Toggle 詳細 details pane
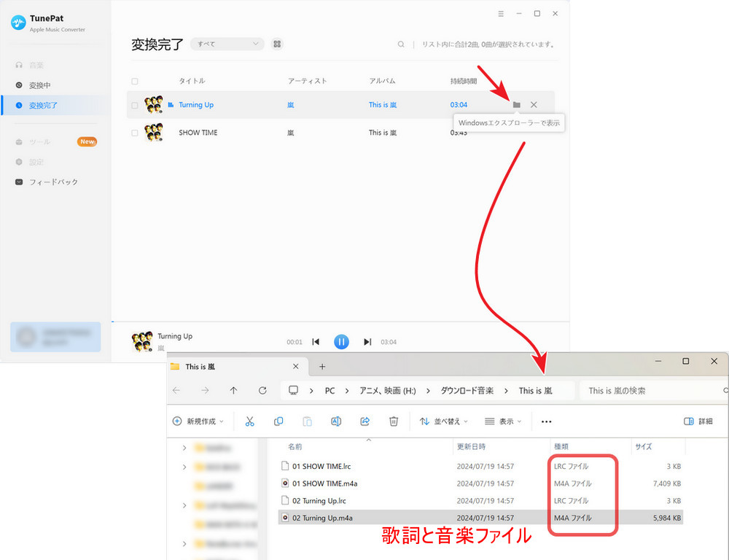The width and height of the screenshot is (729, 560). click(x=698, y=421)
